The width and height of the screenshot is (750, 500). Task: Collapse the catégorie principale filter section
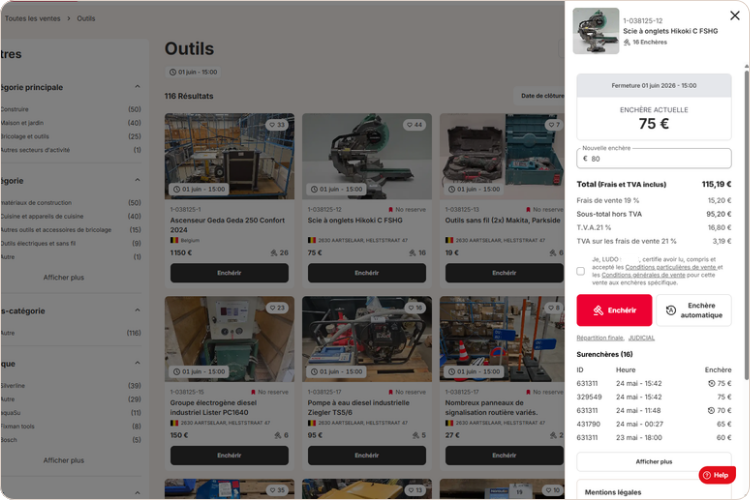137,87
